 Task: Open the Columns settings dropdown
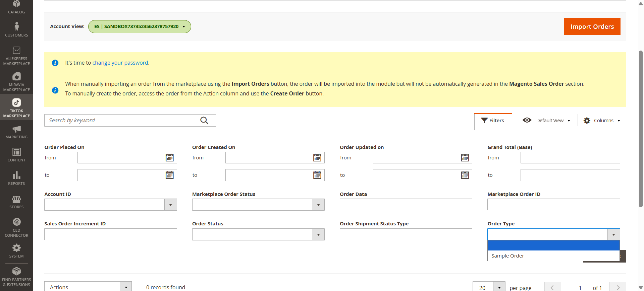602,121
